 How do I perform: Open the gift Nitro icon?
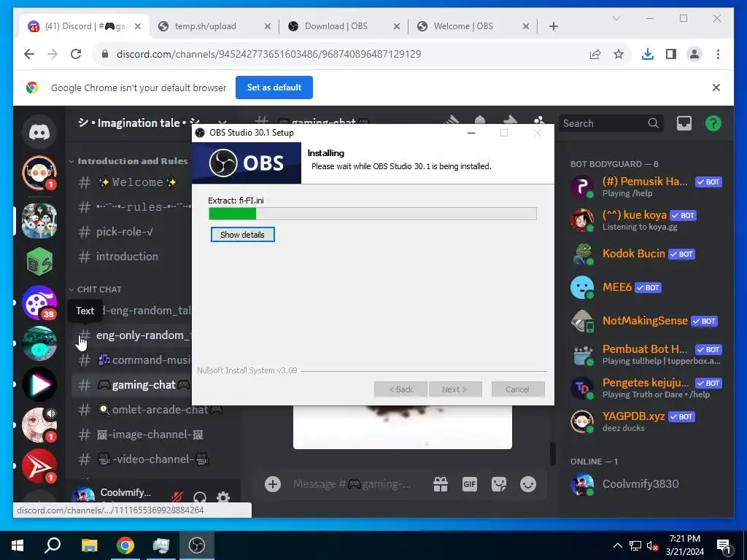pyautogui.click(x=440, y=484)
